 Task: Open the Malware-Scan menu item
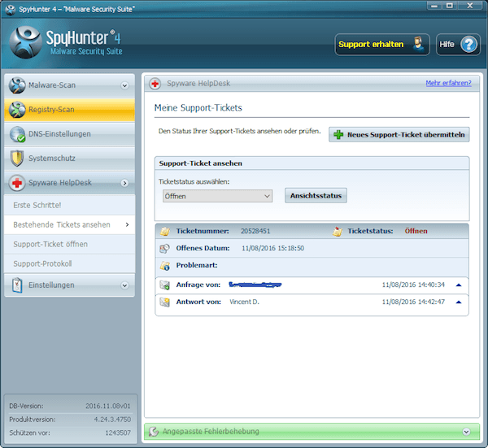click(70, 85)
